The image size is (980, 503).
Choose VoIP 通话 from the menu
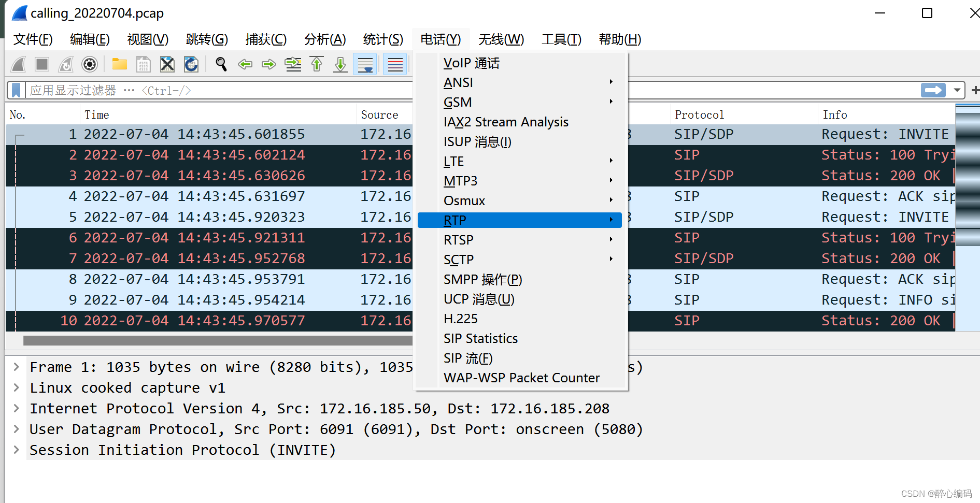pyautogui.click(x=520, y=63)
